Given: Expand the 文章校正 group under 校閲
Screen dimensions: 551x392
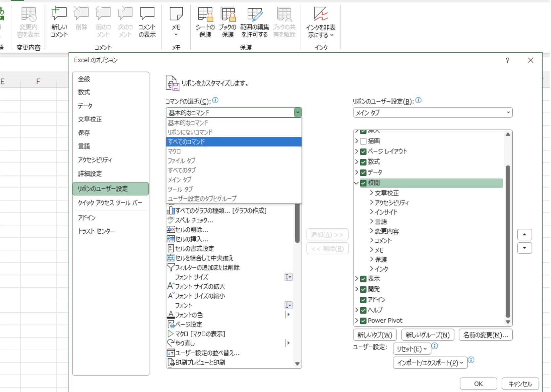Looking at the screenshot, I should [x=372, y=193].
